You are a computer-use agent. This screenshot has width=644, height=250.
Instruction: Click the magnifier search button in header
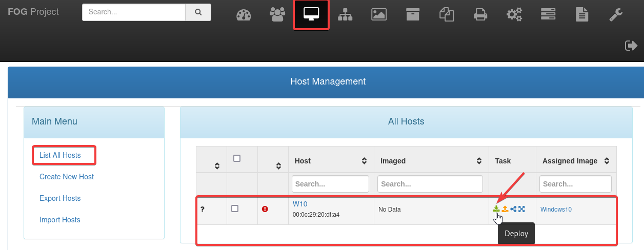pos(198,12)
